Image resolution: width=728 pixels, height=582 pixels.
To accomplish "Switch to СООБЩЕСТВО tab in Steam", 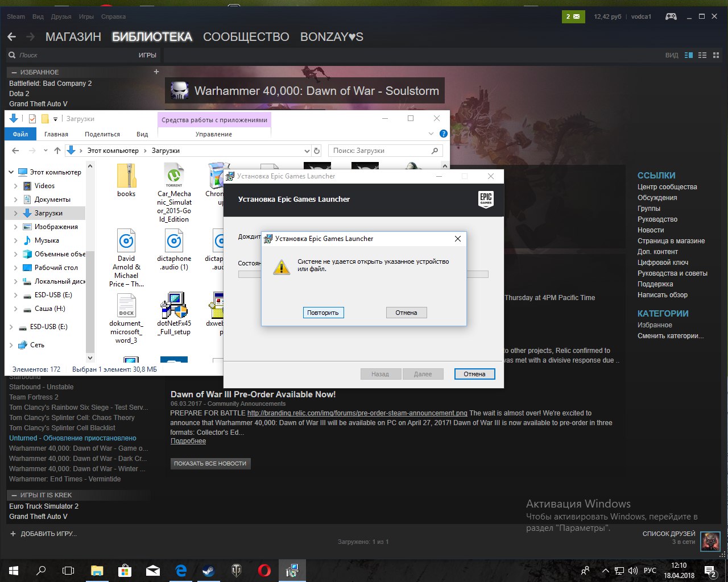I will point(246,37).
